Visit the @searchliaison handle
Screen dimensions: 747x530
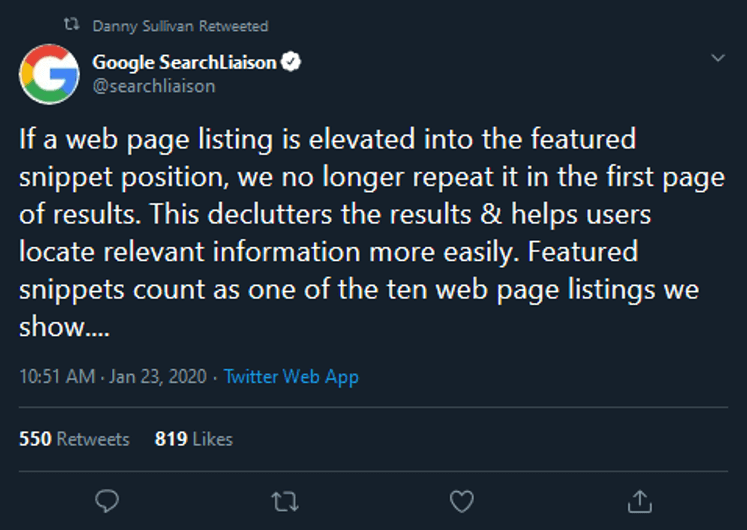click(154, 87)
